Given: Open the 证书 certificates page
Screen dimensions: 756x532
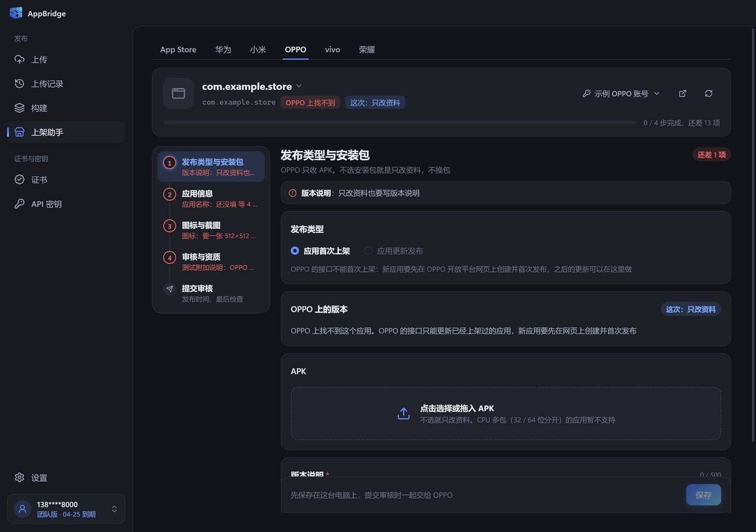Looking at the screenshot, I should pyautogui.click(x=66, y=180).
